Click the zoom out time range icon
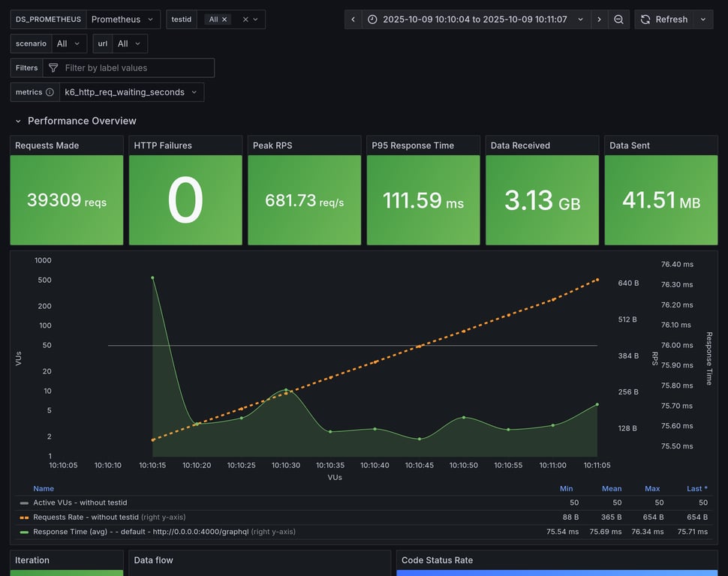Viewport: 728px width, 576px height. 618,19
